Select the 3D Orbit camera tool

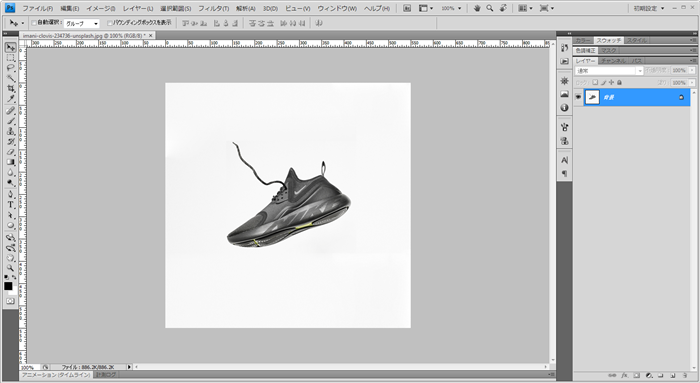point(11,247)
